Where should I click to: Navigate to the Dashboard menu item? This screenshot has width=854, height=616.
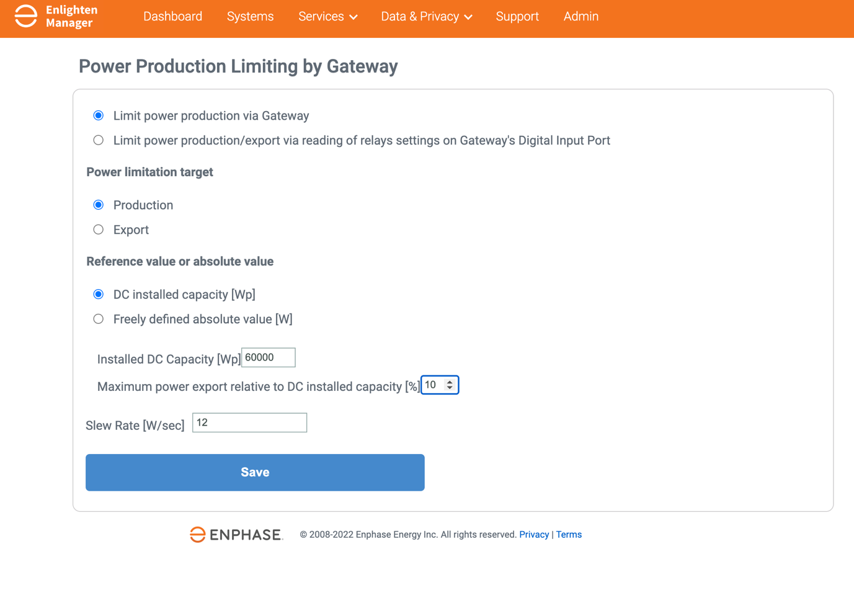click(x=172, y=17)
